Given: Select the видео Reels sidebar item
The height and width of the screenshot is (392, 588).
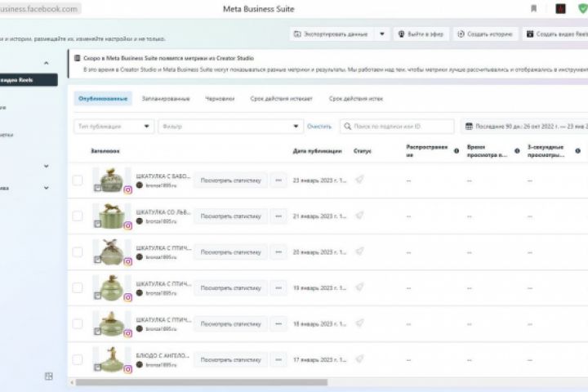Looking at the screenshot, I should tap(28, 80).
